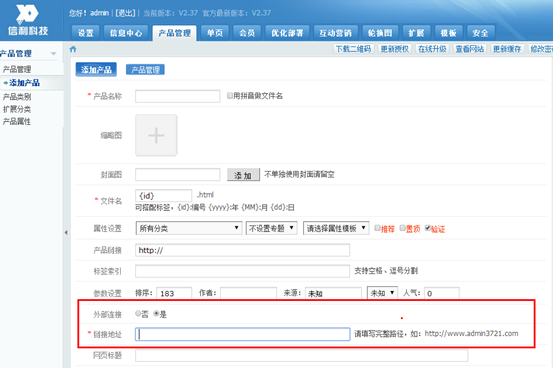
Task: Focus the 作者 input field
Action: point(249,293)
